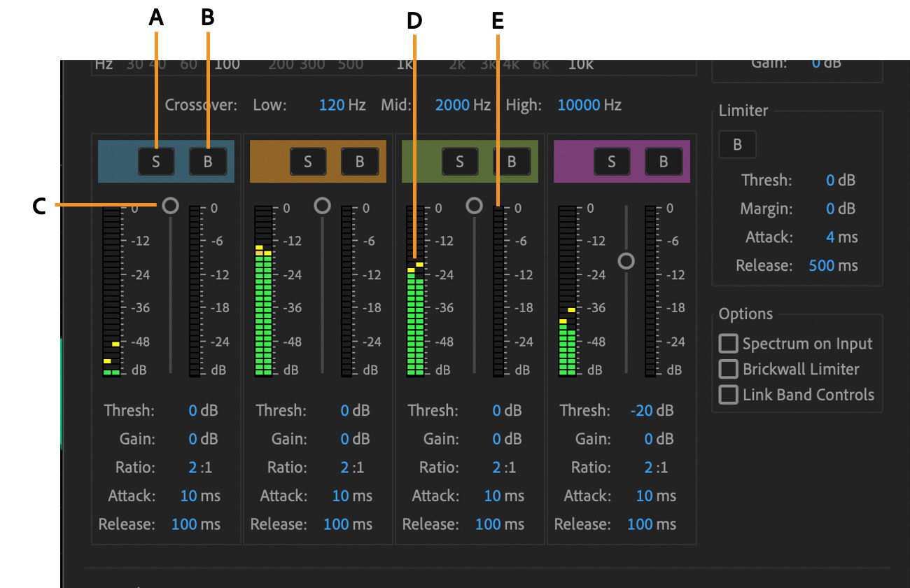Viewport: 910px width, 588px height.
Task: Solo the second (orange) band
Action: [x=307, y=160]
